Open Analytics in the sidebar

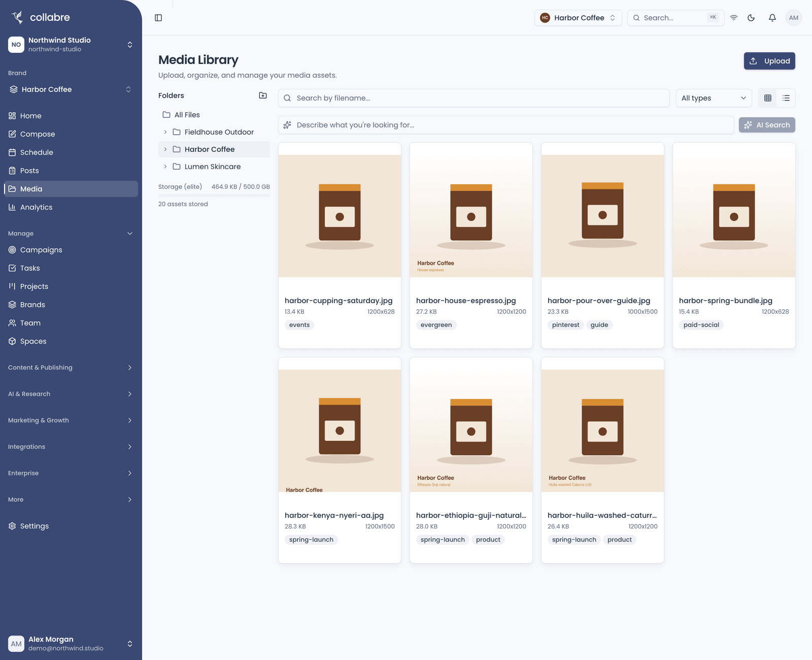tap(71, 207)
